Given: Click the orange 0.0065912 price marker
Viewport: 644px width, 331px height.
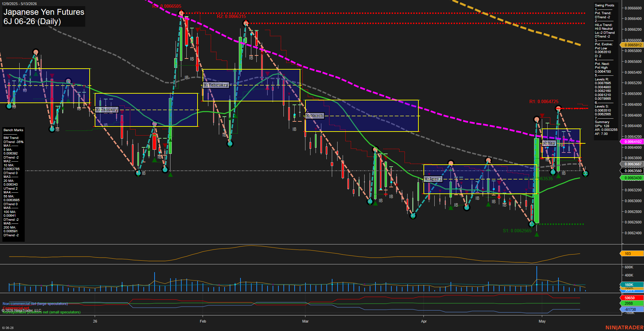Looking at the screenshot, I should tap(632, 45).
